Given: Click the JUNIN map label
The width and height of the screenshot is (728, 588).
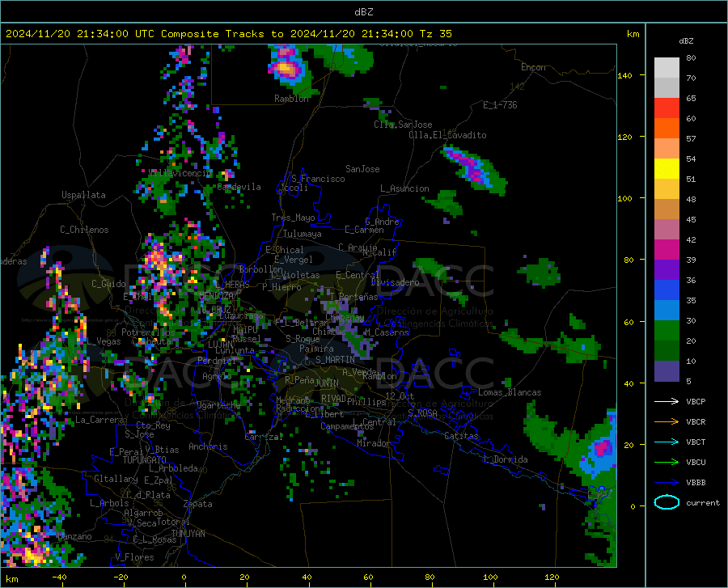Looking at the screenshot, I should click(327, 383).
